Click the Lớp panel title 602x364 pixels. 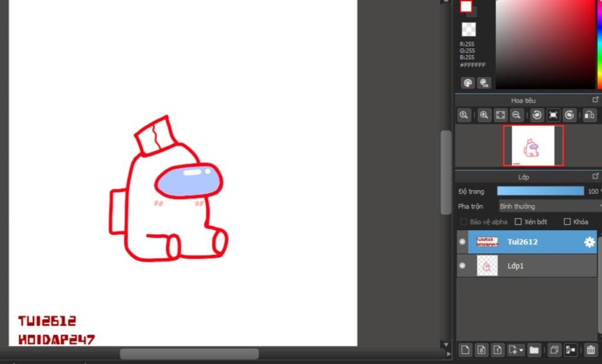point(523,177)
